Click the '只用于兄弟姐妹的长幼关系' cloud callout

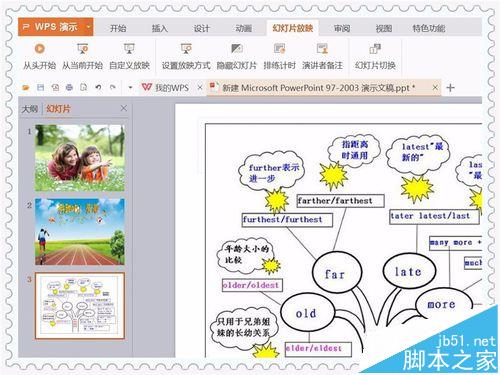tap(245, 328)
